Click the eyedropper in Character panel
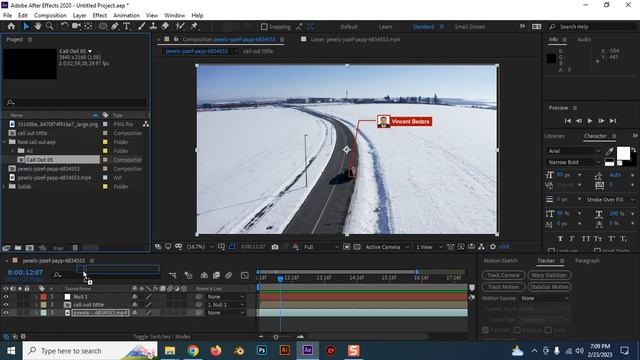Image resolution: width=640 pixels, height=360 pixels. pos(609,151)
